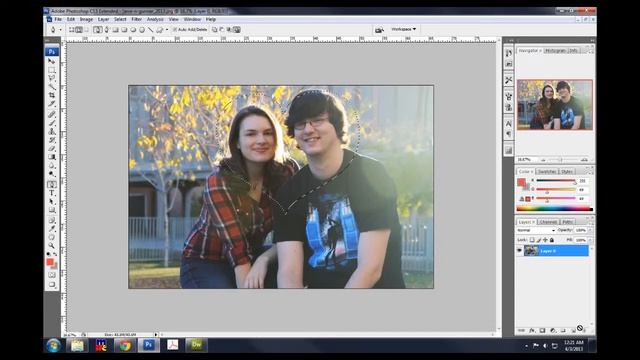Select the Pen tool in toolbox
Viewport: 640px width, 360px height.
51,184
